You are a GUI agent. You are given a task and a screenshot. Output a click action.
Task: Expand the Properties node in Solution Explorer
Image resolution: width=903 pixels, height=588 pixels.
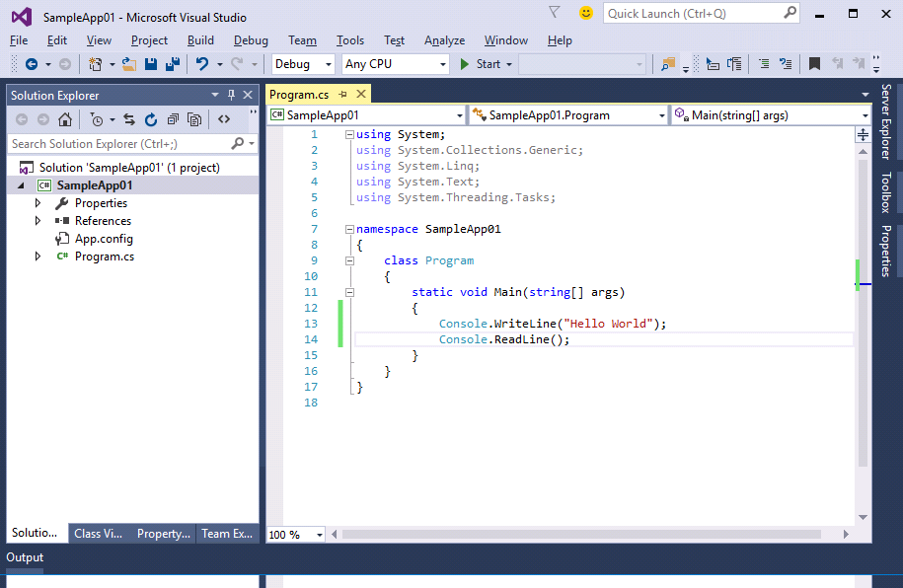point(38,202)
